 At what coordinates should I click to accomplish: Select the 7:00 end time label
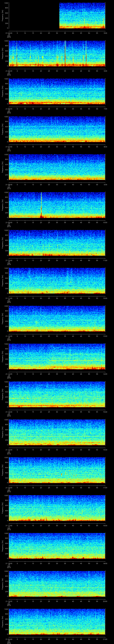(105, 109)
